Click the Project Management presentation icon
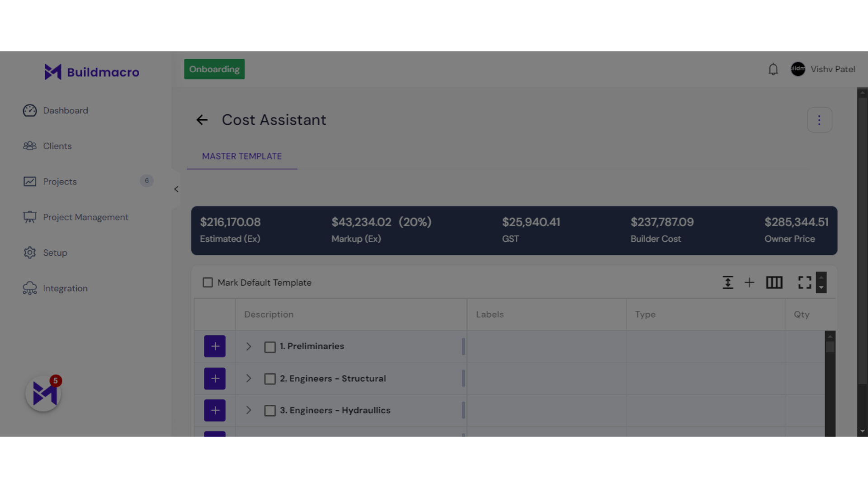The height and width of the screenshot is (488, 868). pyautogui.click(x=30, y=217)
